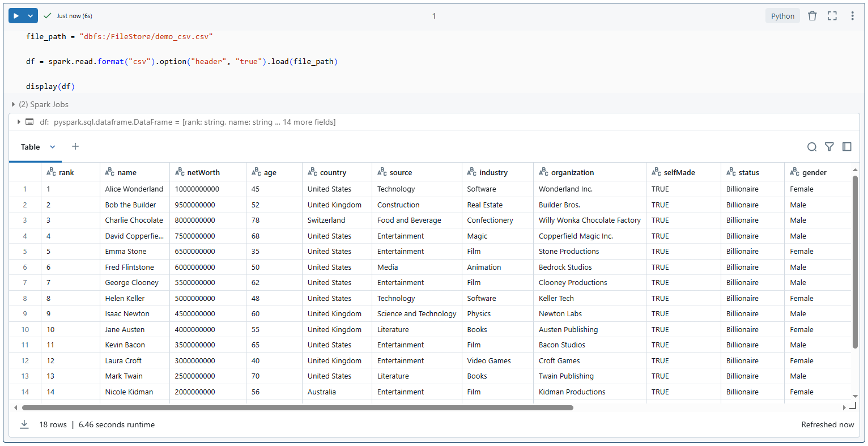Select the Switzerland country cell
868x446 pixels.
(x=337, y=220)
